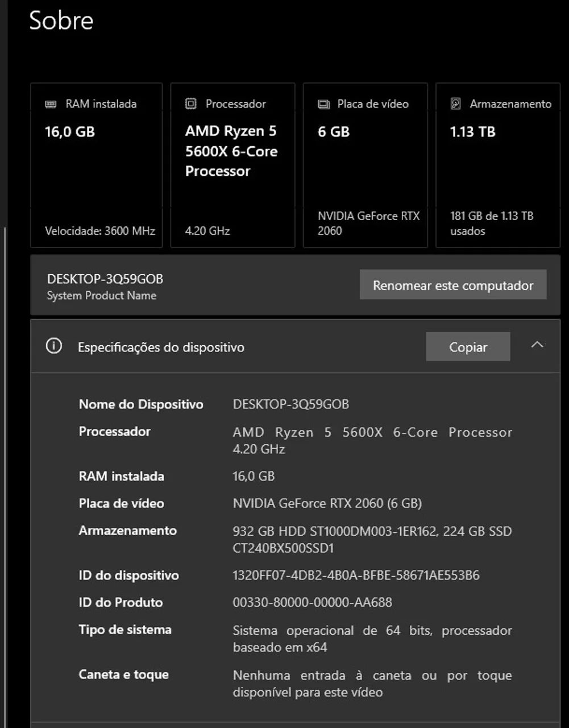This screenshot has width=569, height=728.
Task: Click Sistema operacional de 64 bits value
Action: pyautogui.click(x=372, y=639)
